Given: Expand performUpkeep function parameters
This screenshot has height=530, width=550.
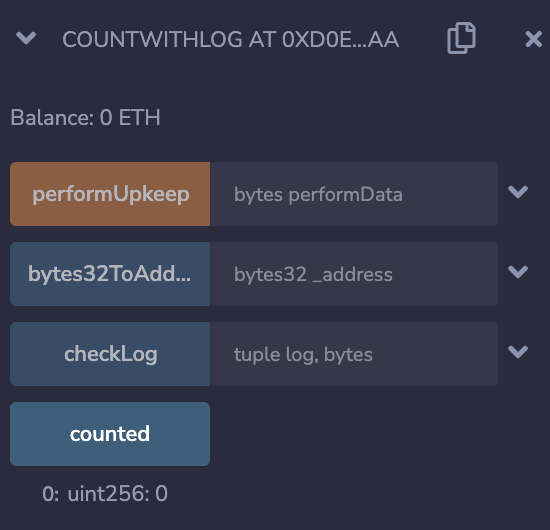Looking at the screenshot, I should (518, 192).
